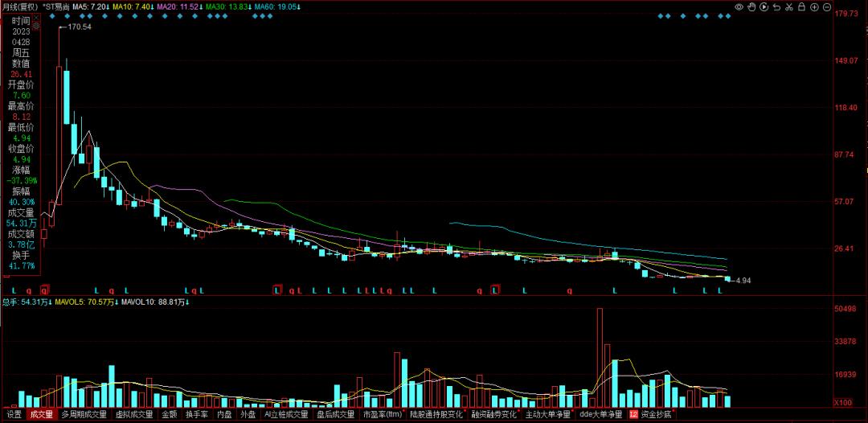Screen dimensions: 868x423
Task: Click the 118.40 price axis value
Action: 845,108
